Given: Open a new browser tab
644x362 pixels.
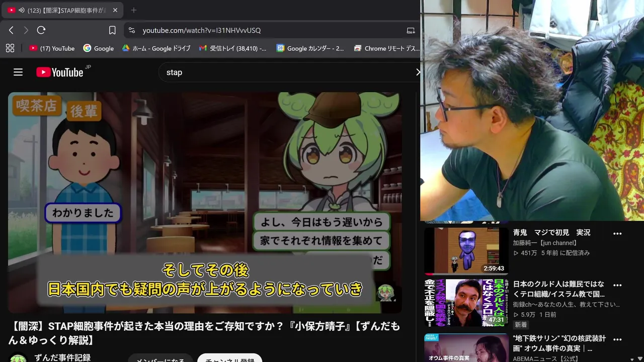Looking at the screenshot, I should (x=133, y=10).
